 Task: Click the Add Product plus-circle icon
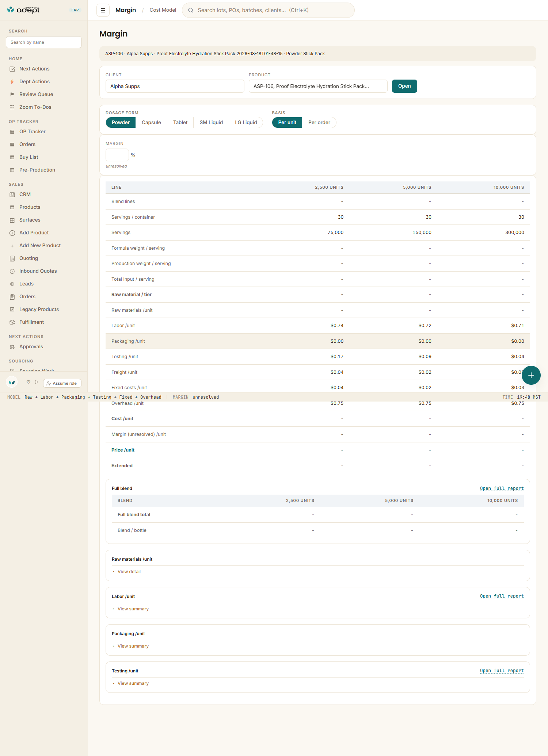tap(12, 233)
